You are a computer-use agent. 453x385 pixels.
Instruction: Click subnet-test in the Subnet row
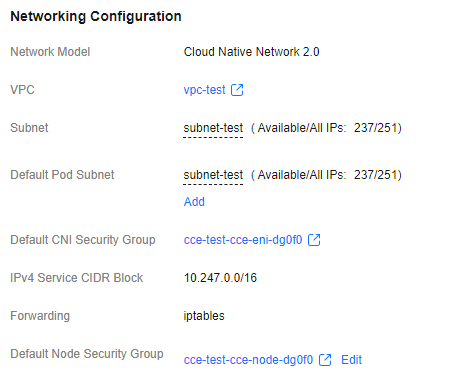point(213,128)
